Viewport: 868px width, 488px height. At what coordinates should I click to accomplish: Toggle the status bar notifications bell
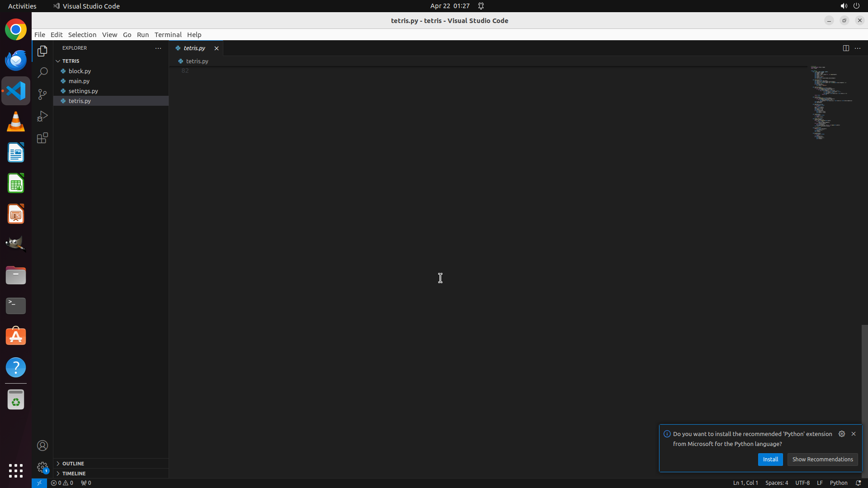tap(858, 483)
